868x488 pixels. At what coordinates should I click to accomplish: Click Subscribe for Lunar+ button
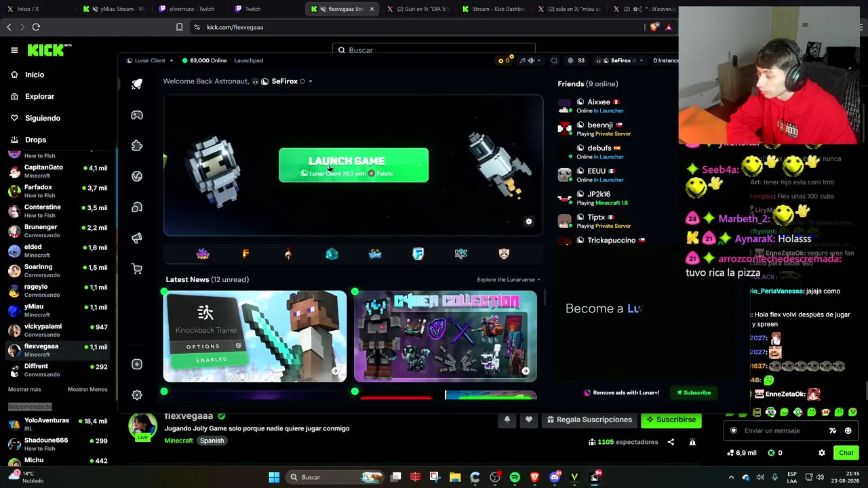(693, 392)
